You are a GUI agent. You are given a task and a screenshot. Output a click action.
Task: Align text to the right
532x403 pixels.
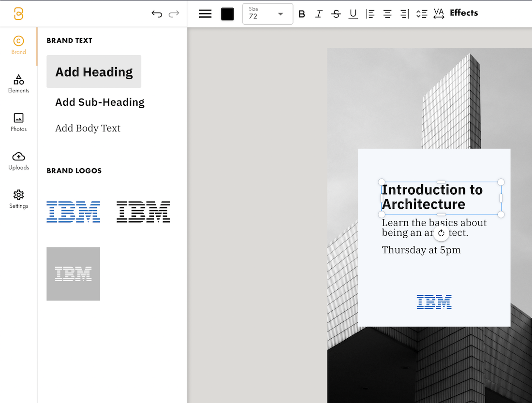pyautogui.click(x=404, y=14)
